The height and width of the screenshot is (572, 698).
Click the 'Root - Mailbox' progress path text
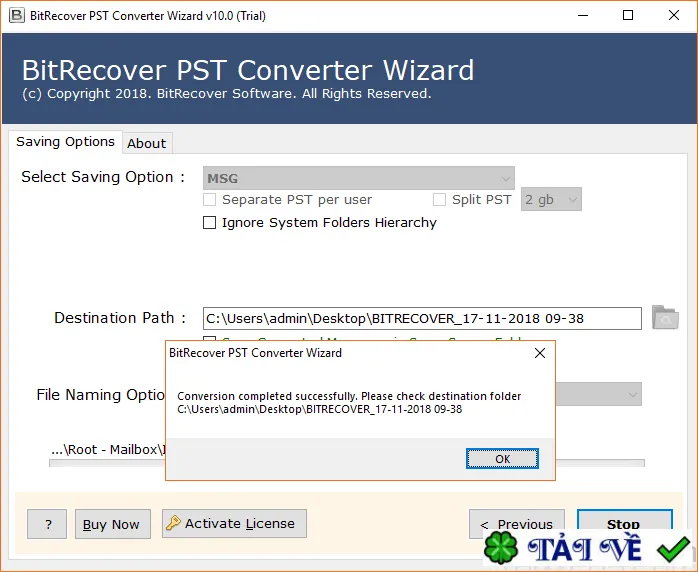coord(108,450)
